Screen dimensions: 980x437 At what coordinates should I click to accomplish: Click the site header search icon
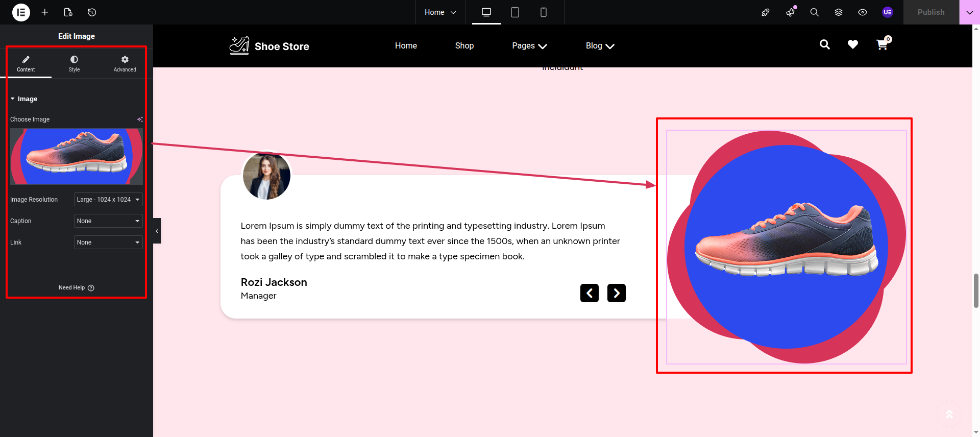tap(824, 45)
